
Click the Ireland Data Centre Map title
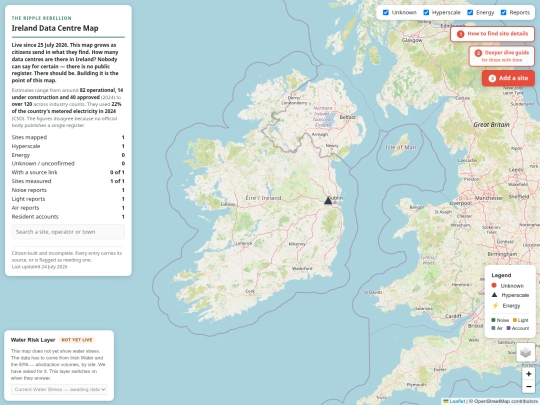coord(55,28)
